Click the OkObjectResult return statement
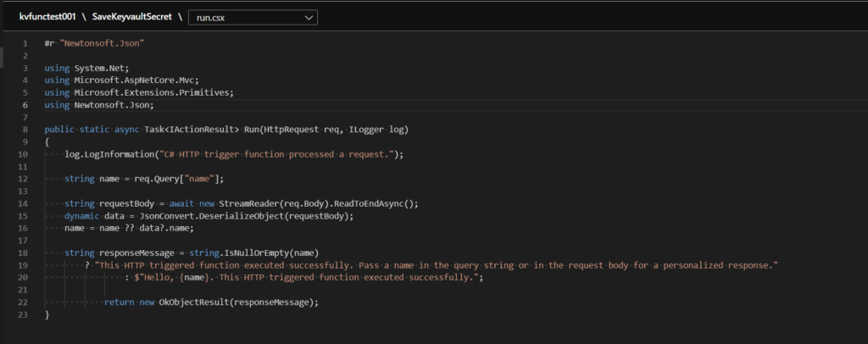868x344 pixels. [x=211, y=302]
